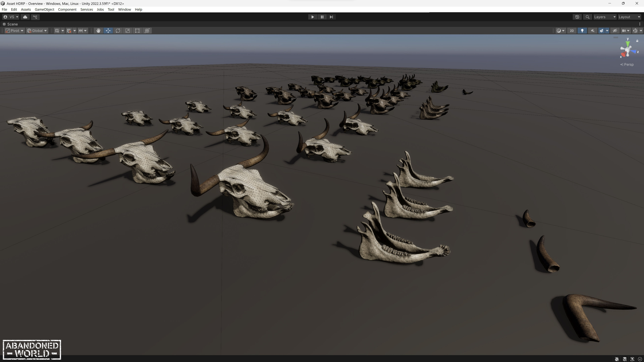The width and height of the screenshot is (644, 362).
Task: Select the Rect transform tool
Action: click(137, 31)
